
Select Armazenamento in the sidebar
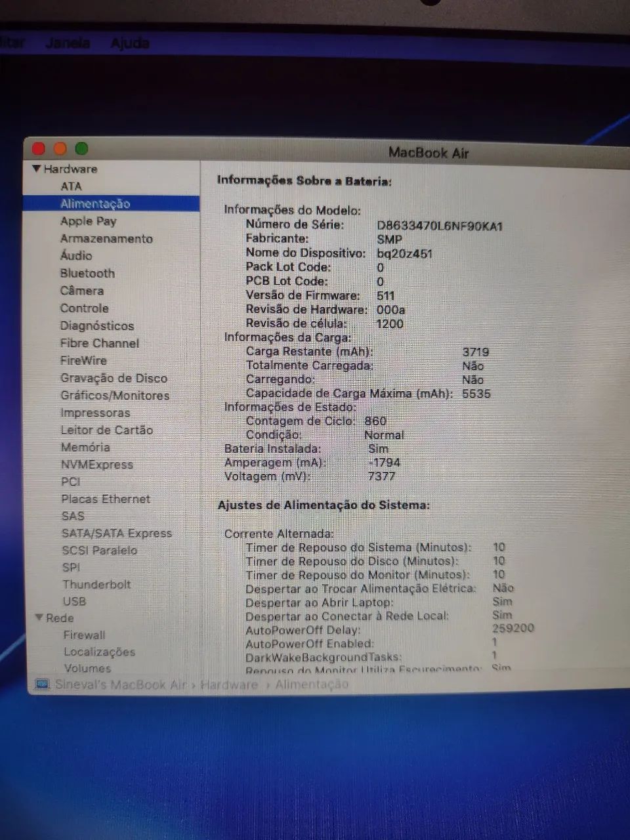point(106,238)
